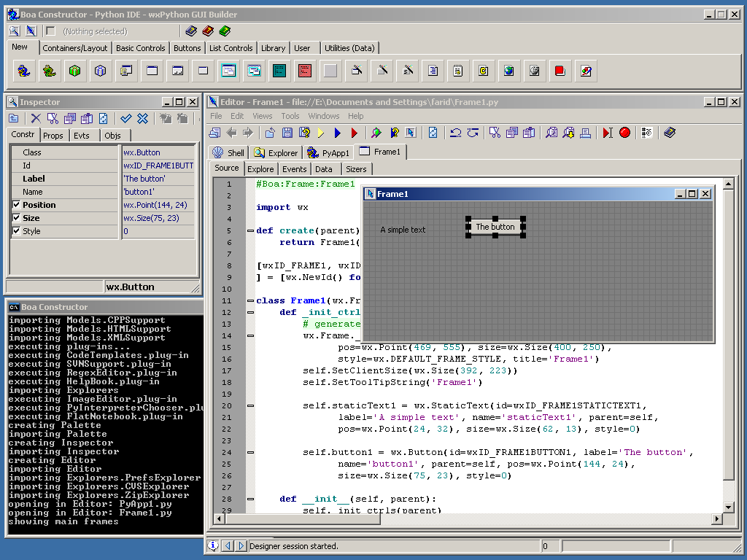The height and width of the screenshot is (560, 747).
Task: Click the red triangle debug icon in Editor toolbar
Action: 354,133
